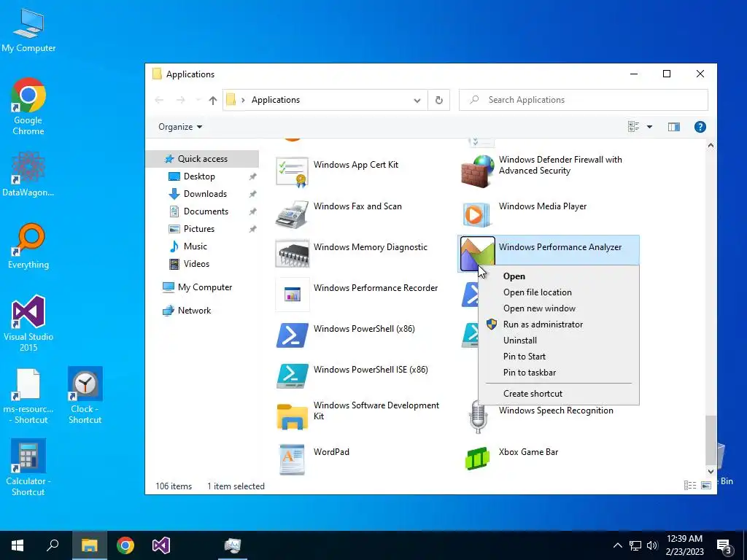
Task: Open the recent locations dropdown arrow
Action: [198, 100]
